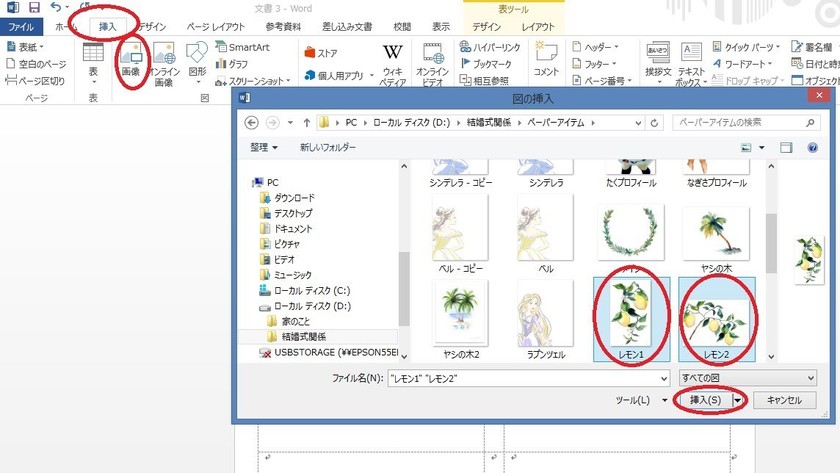Viewport: 840px width, 473px height.
Task: Refresh the folder view
Action: 654,123
